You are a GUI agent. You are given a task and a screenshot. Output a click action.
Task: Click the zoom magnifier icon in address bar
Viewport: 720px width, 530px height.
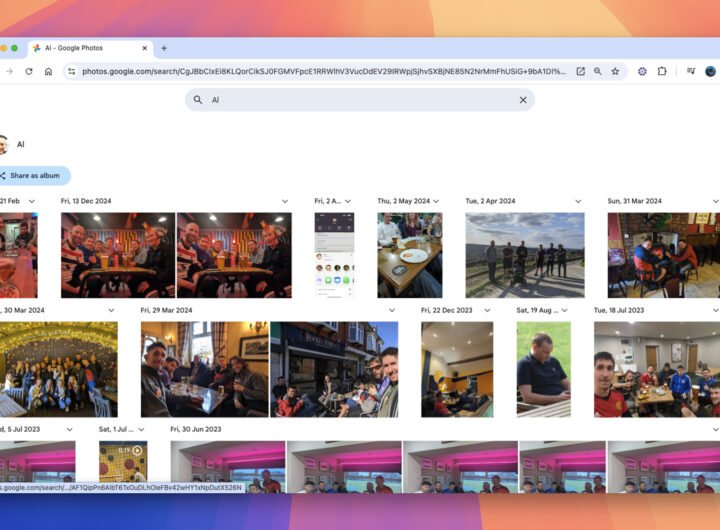598,71
